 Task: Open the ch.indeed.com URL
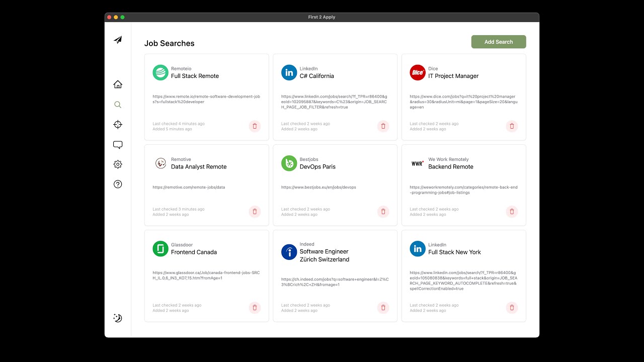pos(335,282)
